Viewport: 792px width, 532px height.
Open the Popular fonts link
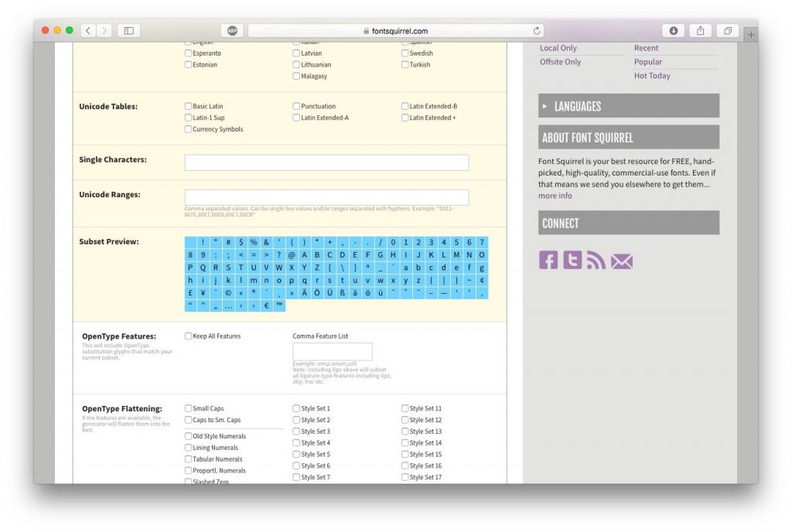[x=648, y=62]
